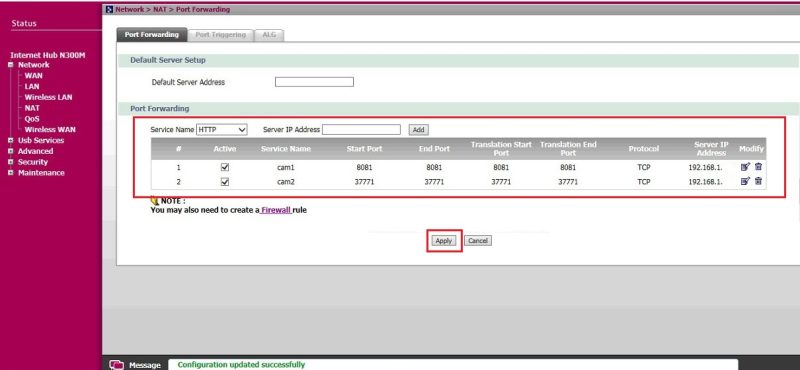Viewport: 800px width, 370px height.
Task: Edit the cam2 forwarding rule
Action: pos(745,181)
